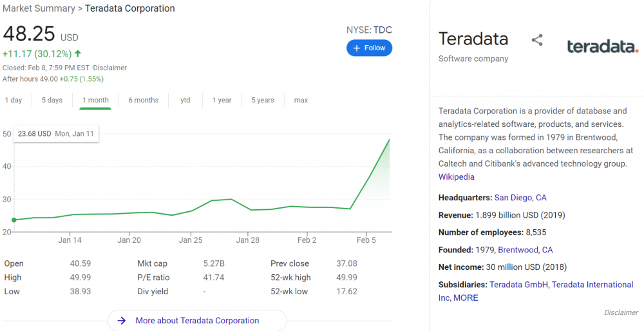Open the Brentwood, CA founded link
Image resolution: width=644 pixels, height=331 pixels.
525,250
